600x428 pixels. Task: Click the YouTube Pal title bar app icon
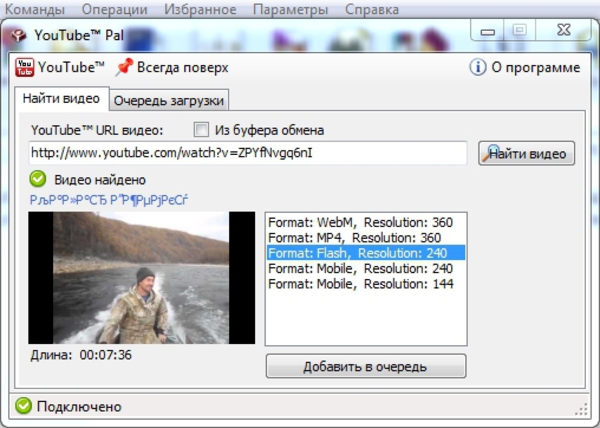[18, 36]
